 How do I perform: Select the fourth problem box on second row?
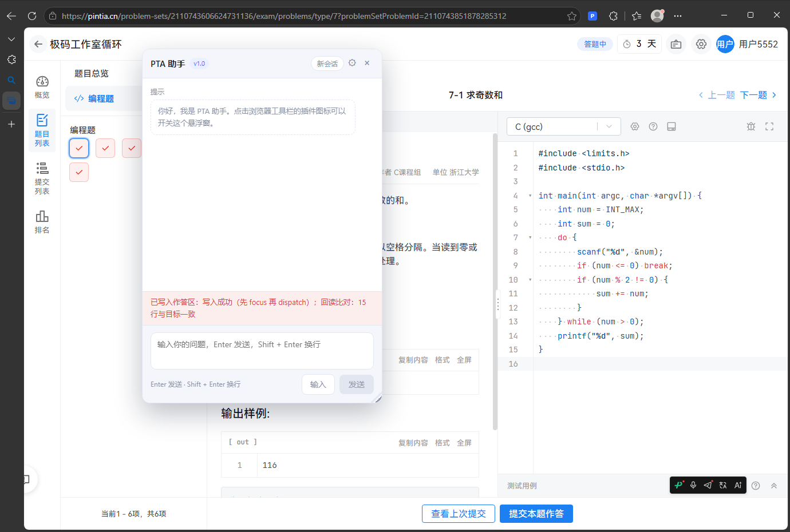(79, 172)
